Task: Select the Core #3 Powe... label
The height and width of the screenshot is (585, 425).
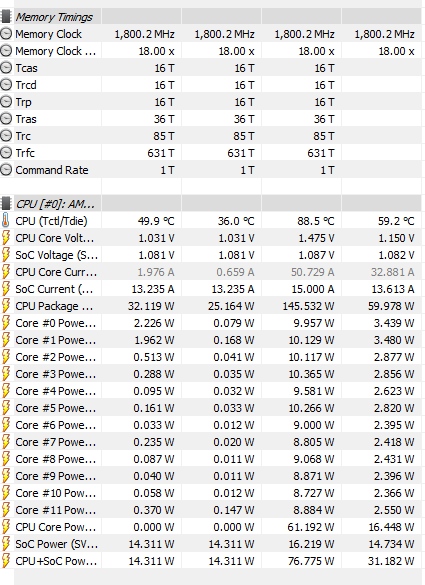Action: [x=56, y=374]
